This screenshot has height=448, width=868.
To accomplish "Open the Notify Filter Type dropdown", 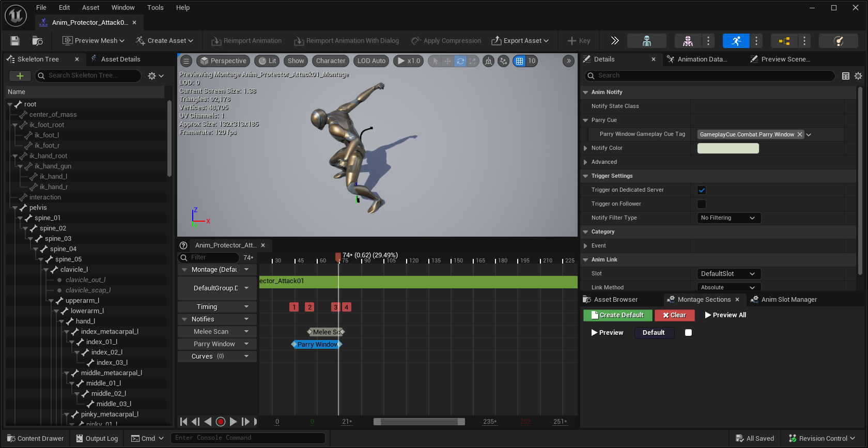I will 729,218.
